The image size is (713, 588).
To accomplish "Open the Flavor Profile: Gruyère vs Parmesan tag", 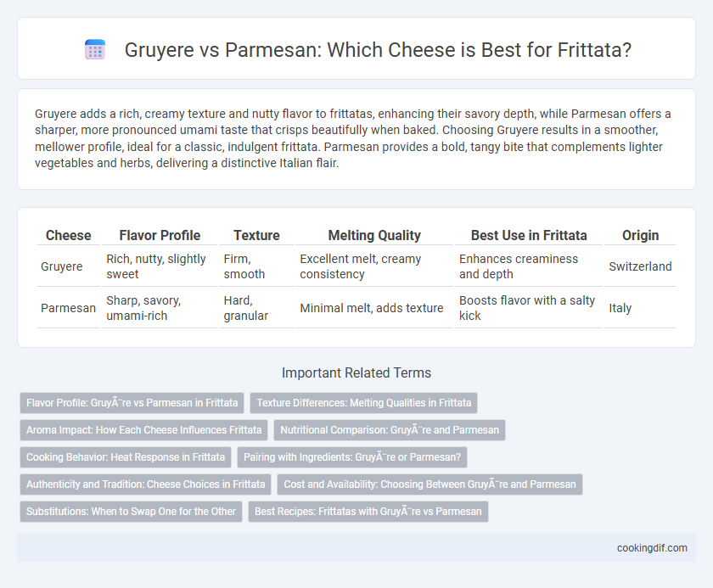I will pos(132,403).
